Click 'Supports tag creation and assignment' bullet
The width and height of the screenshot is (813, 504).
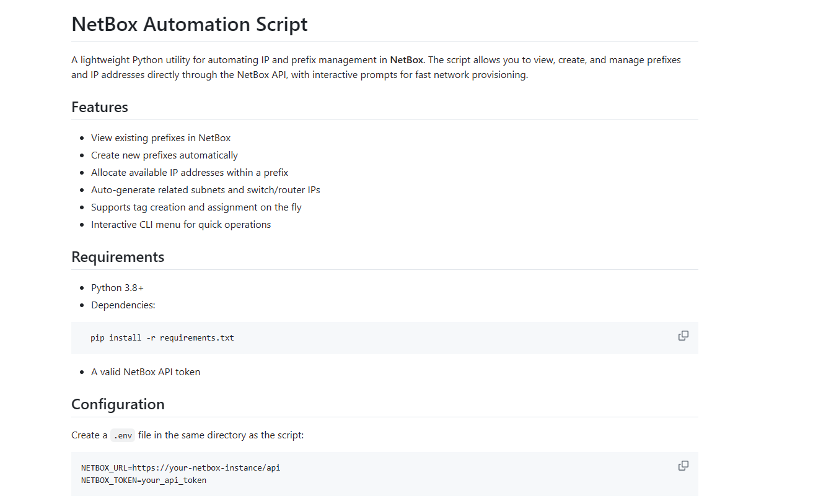pos(196,207)
